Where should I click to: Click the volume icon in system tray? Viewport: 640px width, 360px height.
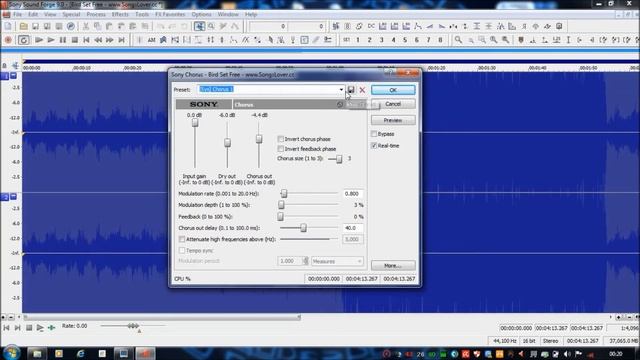(x=567, y=354)
